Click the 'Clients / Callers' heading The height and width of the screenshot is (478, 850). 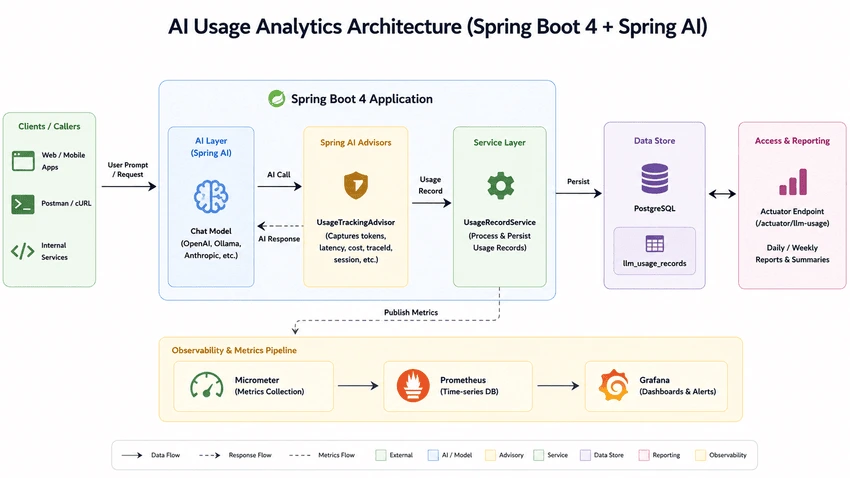coord(49,126)
